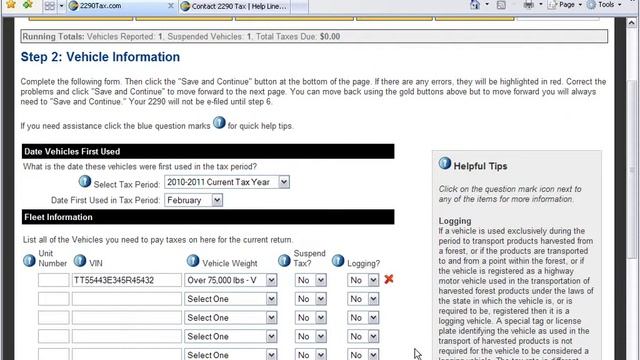The height and width of the screenshot is (360, 640).
Task: Open the Quick Tabs dropdown arrow
Action: [61, 6]
